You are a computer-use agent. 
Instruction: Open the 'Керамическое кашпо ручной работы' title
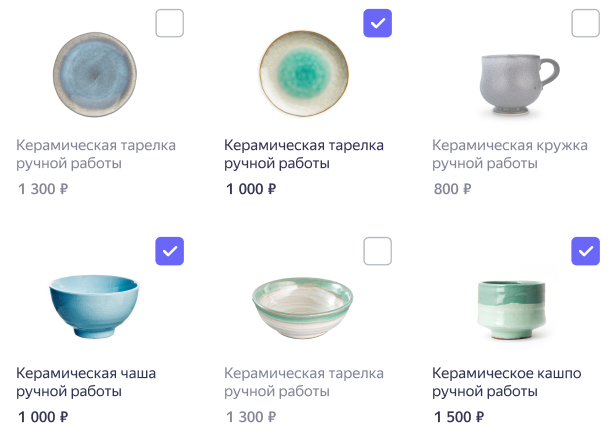point(506,382)
